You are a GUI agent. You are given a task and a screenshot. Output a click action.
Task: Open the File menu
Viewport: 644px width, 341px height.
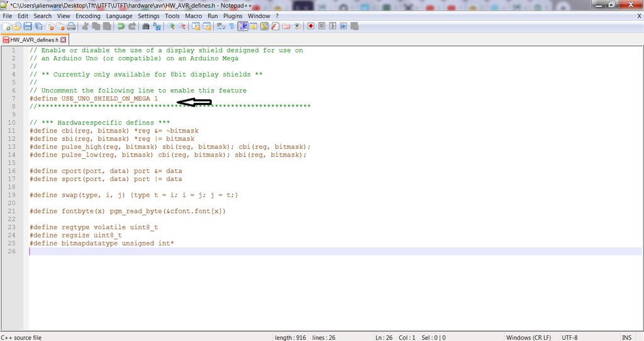[x=8, y=16]
